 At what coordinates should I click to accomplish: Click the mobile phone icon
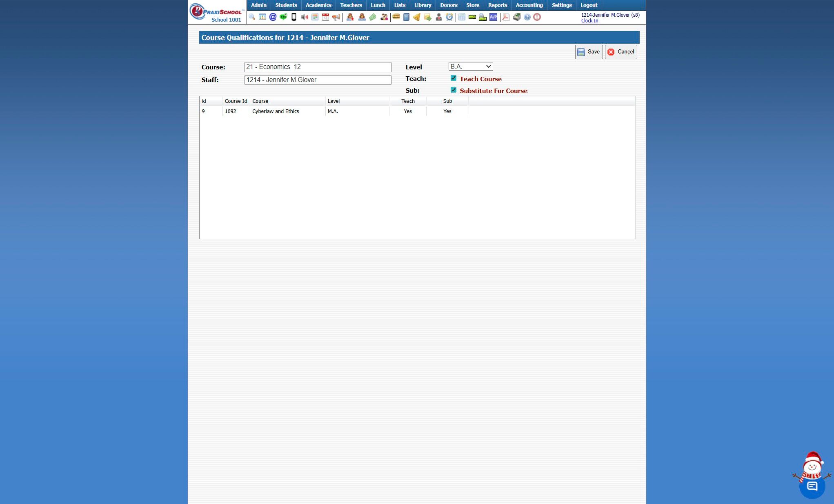point(294,17)
